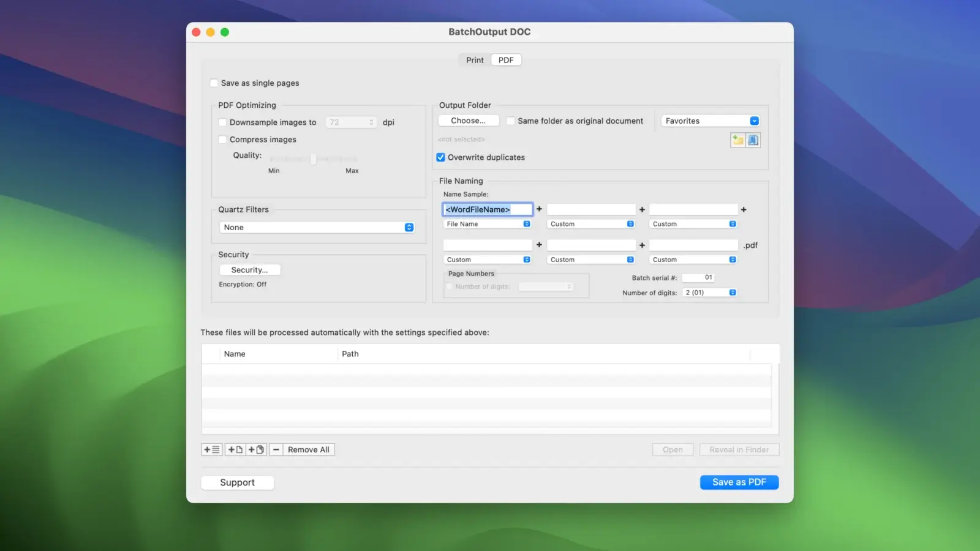The width and height of the screenshot is (980, 551).
Task: Click the Security... button
Action: [x=249, y=270]
